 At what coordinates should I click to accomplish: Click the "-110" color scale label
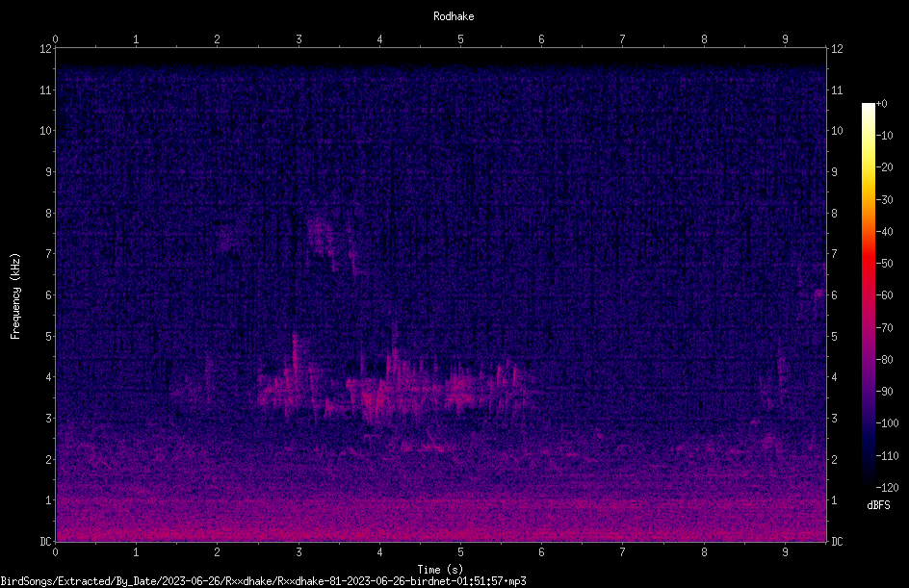click(887, 456)
